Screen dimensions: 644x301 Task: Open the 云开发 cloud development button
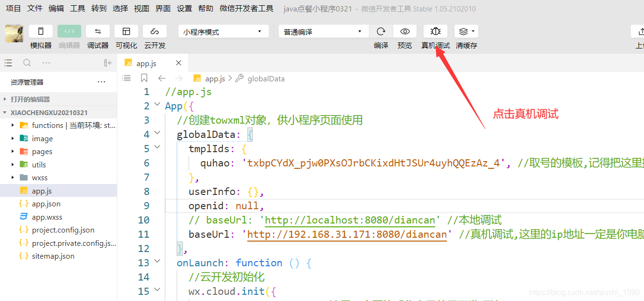point(155,31)
